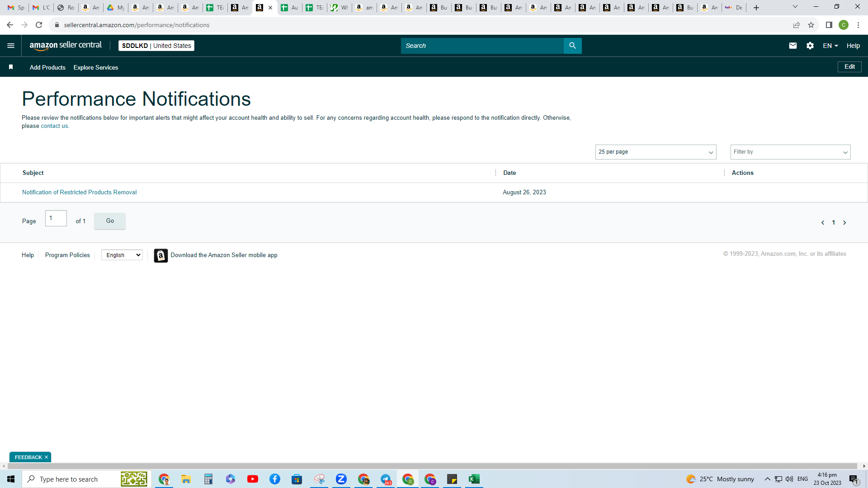This screenshot has width=868, height=488.
Task: Click page number 1 in pagination
Action: pyautogui.click(x=833, y=222)
